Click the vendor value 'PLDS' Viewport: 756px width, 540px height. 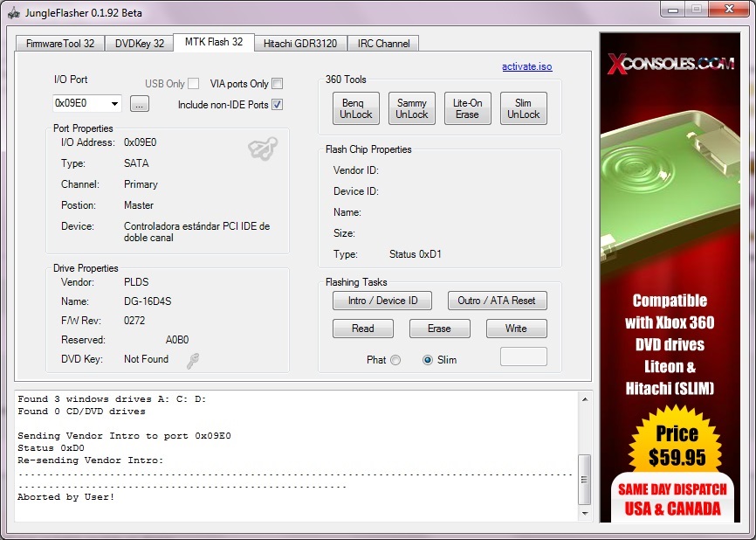click(x=136, y=282)
